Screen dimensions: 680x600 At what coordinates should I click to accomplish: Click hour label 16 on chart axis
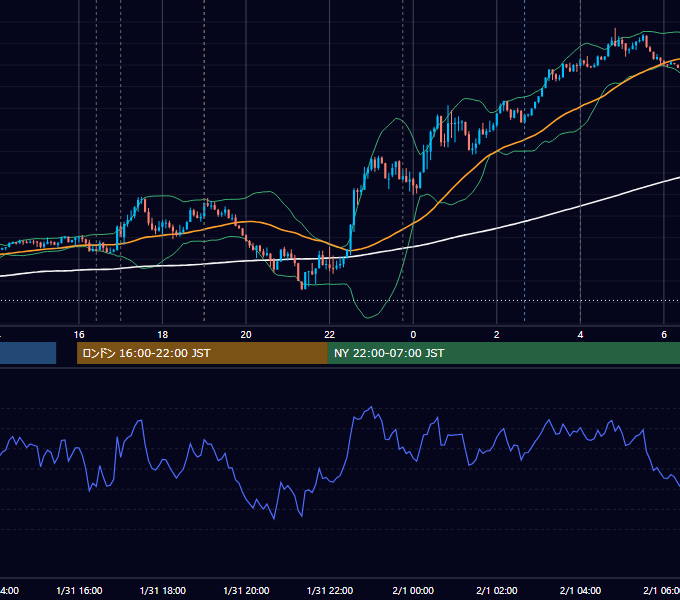coord(79,334)
